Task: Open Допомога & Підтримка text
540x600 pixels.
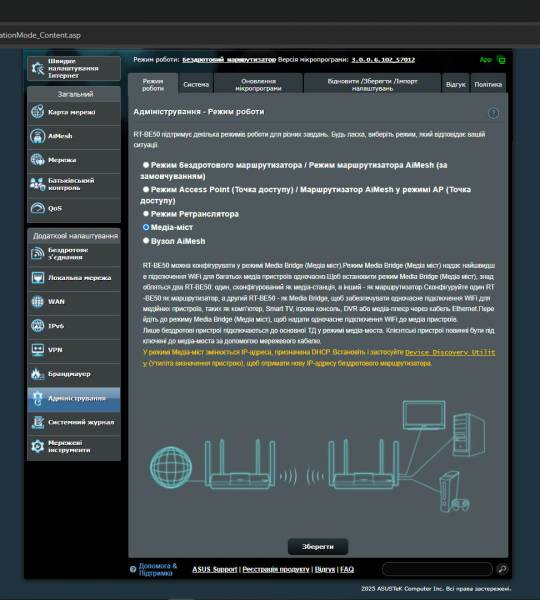Action: coord(158,569)
